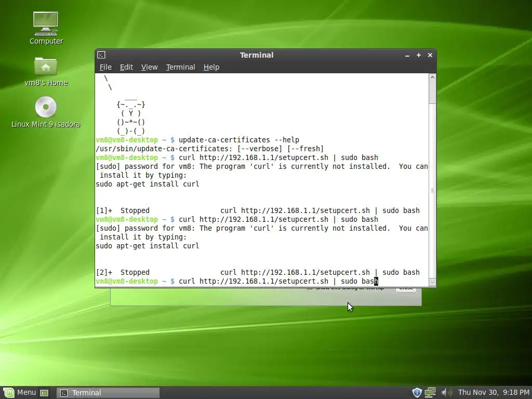Click the update manager shield tray icon
532x399 pixels.
[x=417, y=393]
